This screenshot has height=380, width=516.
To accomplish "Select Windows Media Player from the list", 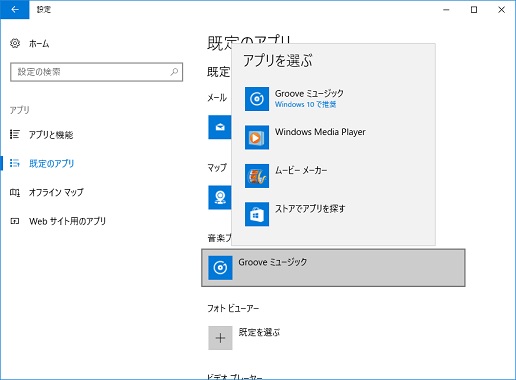I will pos(333,137).
